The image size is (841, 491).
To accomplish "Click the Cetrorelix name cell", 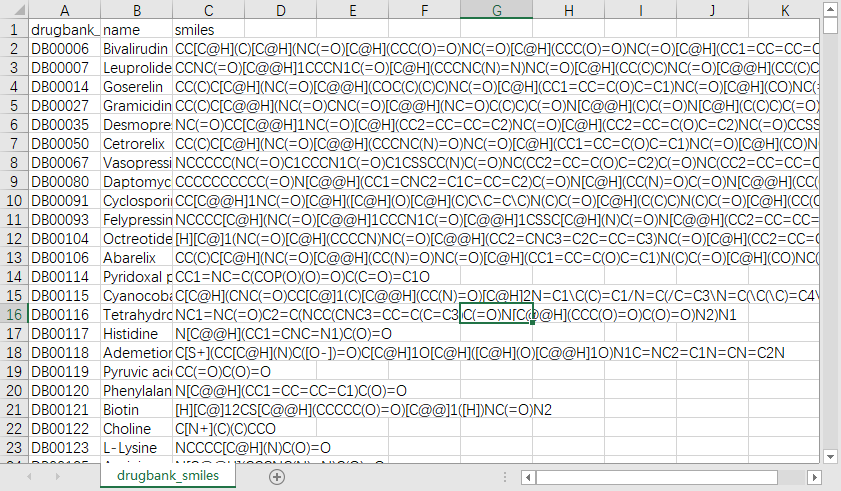I will 137,144.
